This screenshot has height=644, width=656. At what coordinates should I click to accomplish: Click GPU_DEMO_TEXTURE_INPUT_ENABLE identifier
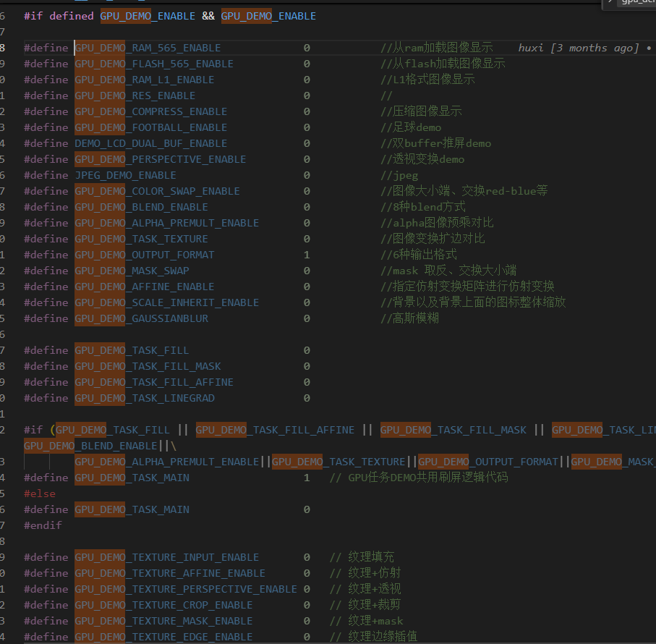[167, 557]
